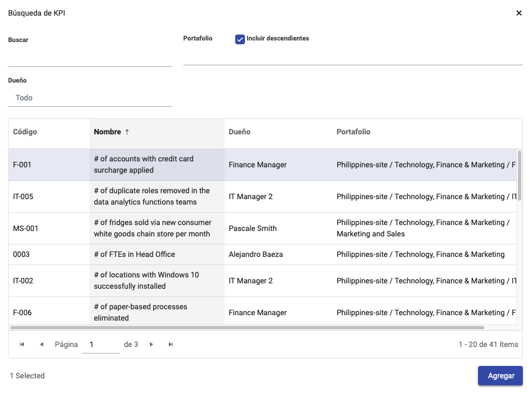Sort the table by Nombre column header
The image size is (532, 394).
pyautogui.click(x=107, y=132)
